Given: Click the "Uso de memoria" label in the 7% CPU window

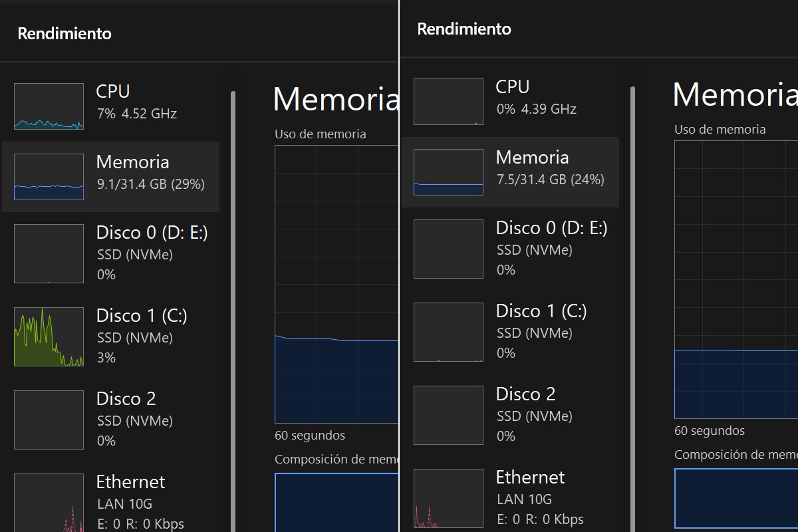Looking at the screenshot, I should click(321, 134).
